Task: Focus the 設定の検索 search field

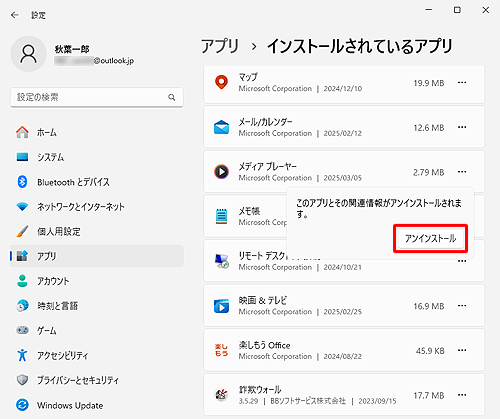Action: click(x=97, y=97)
